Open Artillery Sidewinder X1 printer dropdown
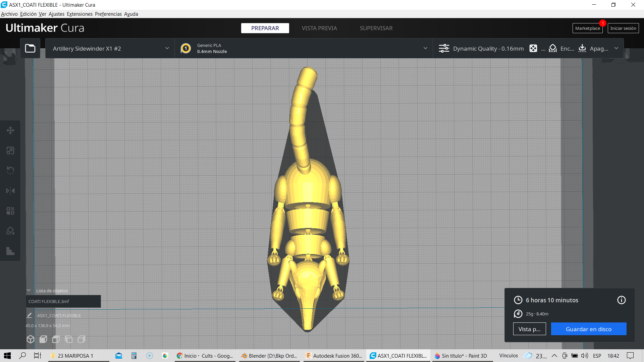 tap(110, 49)
